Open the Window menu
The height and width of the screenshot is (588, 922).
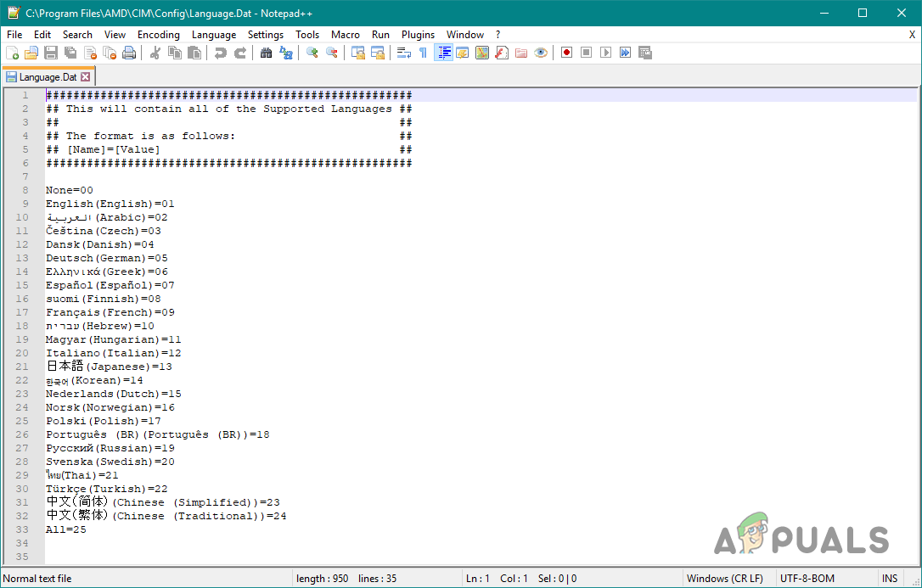(465, 35)
